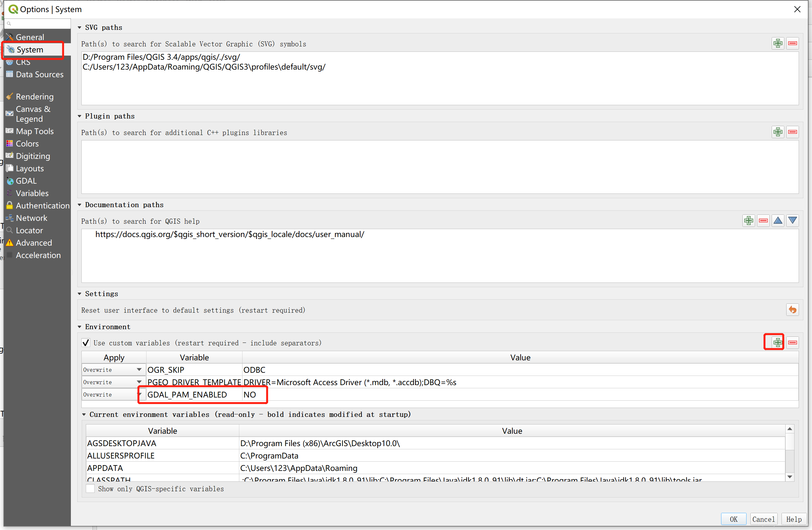
Task: Collapse the SVG paths section
Action: (79, 27)
